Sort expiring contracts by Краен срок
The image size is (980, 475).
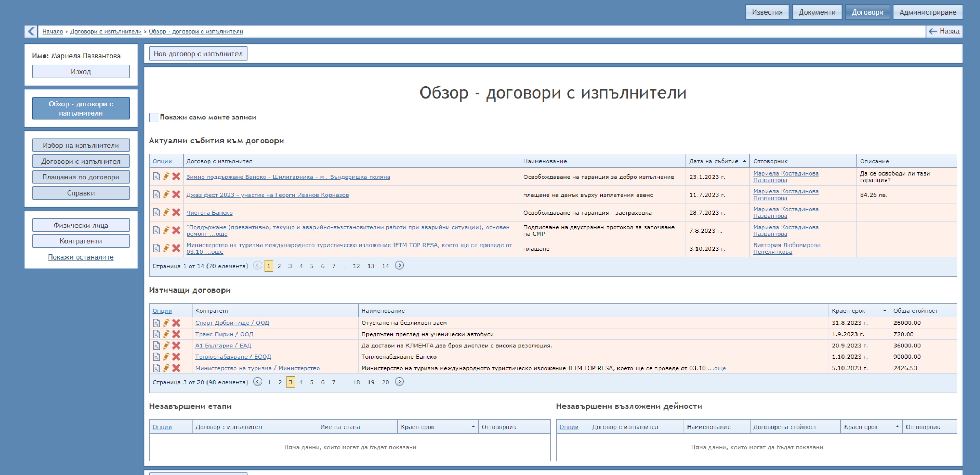[859, 311]
